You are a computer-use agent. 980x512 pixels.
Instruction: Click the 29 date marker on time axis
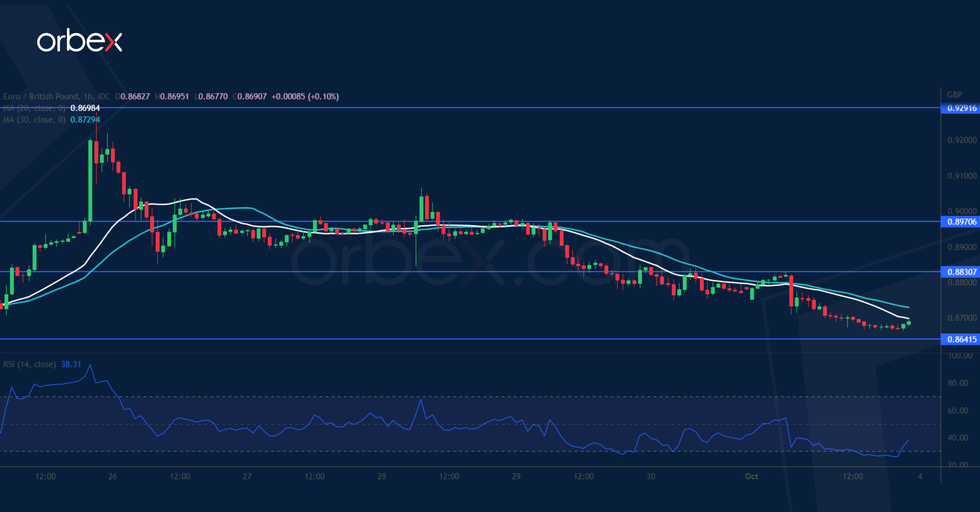[x=516, y=476]
